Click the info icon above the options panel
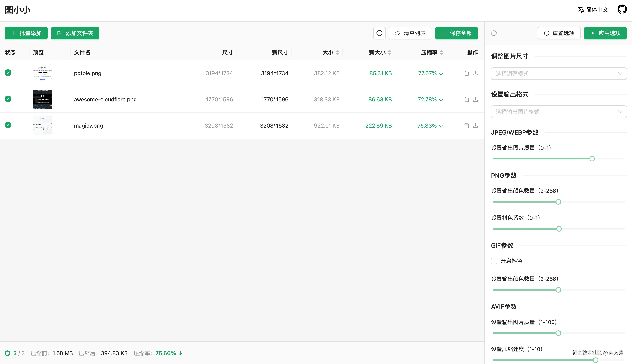 (x=494, y=33)
